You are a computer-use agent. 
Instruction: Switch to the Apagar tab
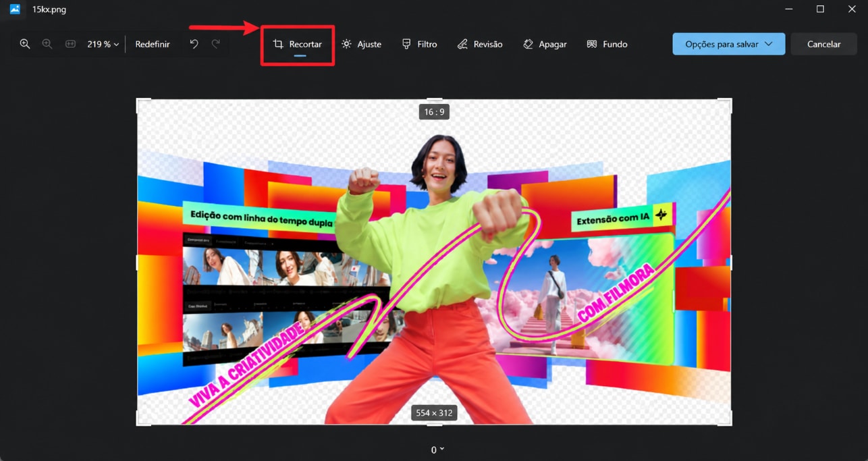pos(545,44)
